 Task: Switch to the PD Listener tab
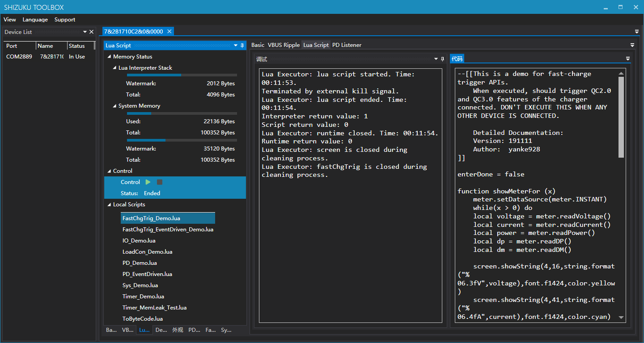tap(347, 45)
